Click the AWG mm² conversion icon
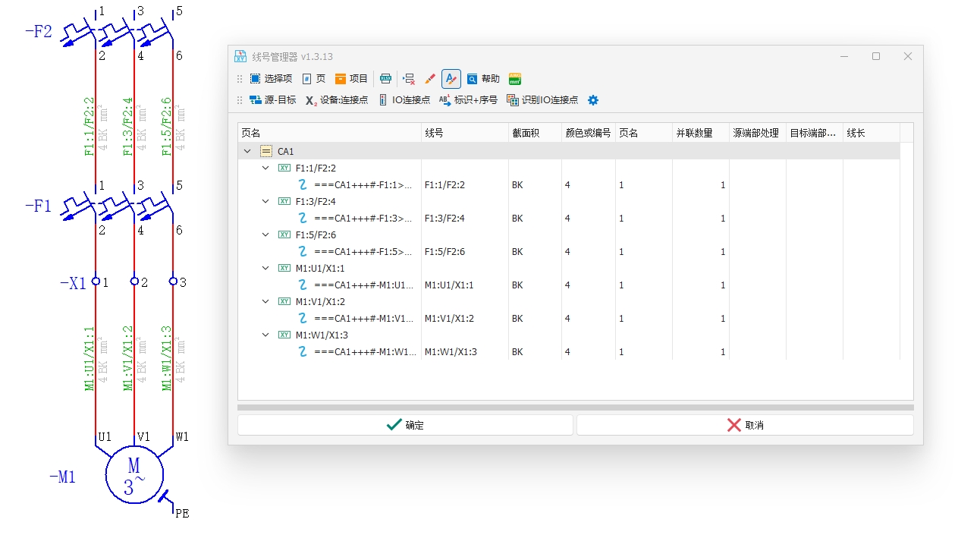 [515, 79]
